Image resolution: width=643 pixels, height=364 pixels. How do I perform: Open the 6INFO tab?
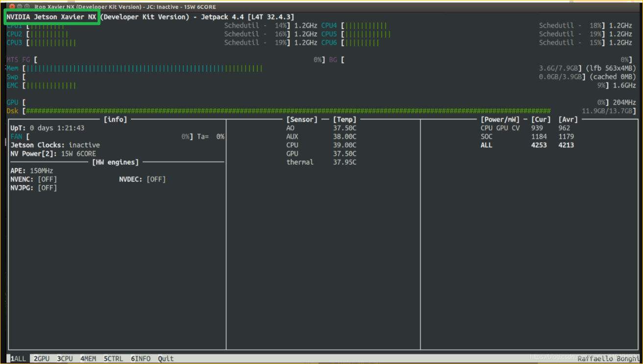click(x=141, y=359)
